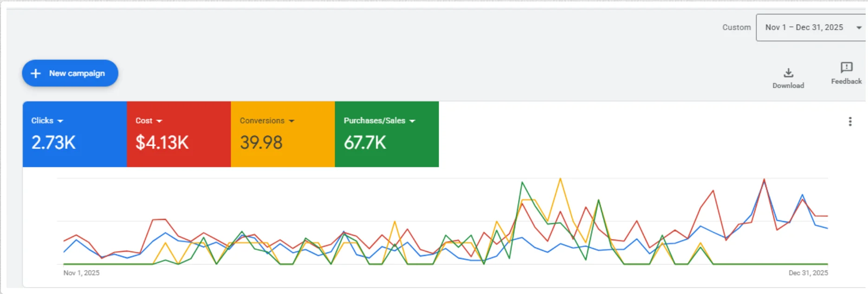Open the Conversions metric dropdown arrow
The width and height of the screenshot is (868, 294).
click(292, 121)
